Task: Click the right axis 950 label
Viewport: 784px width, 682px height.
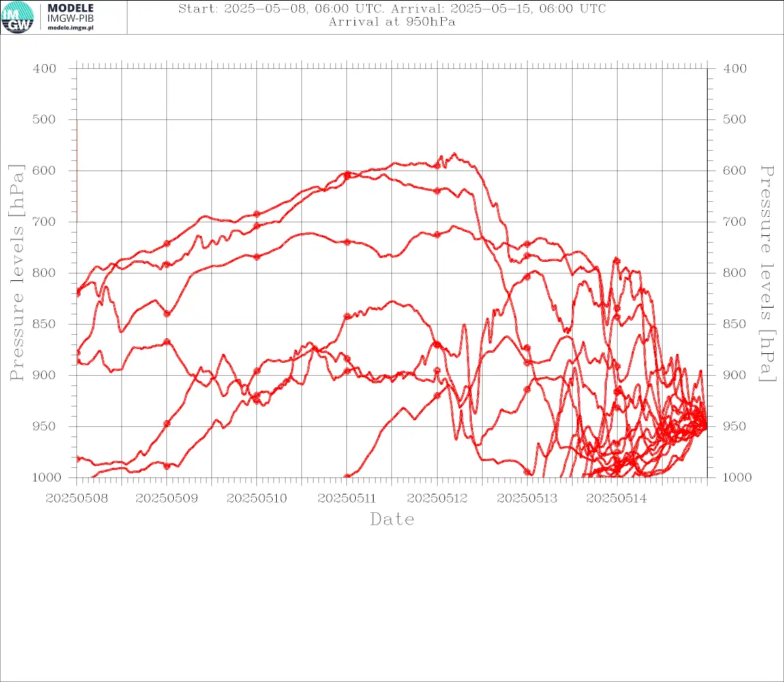Action: [x=735, y=426]
